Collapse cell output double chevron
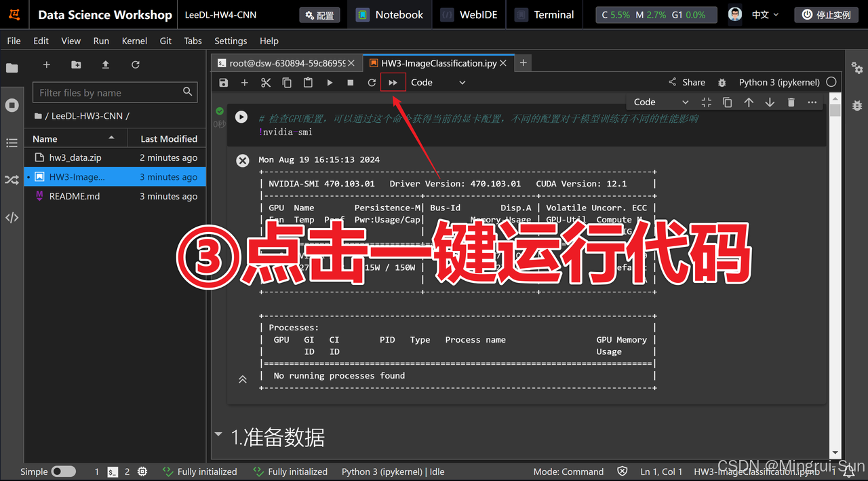This screenshot has height=481, width=868. pyautogui.click(x=242, y=380)
